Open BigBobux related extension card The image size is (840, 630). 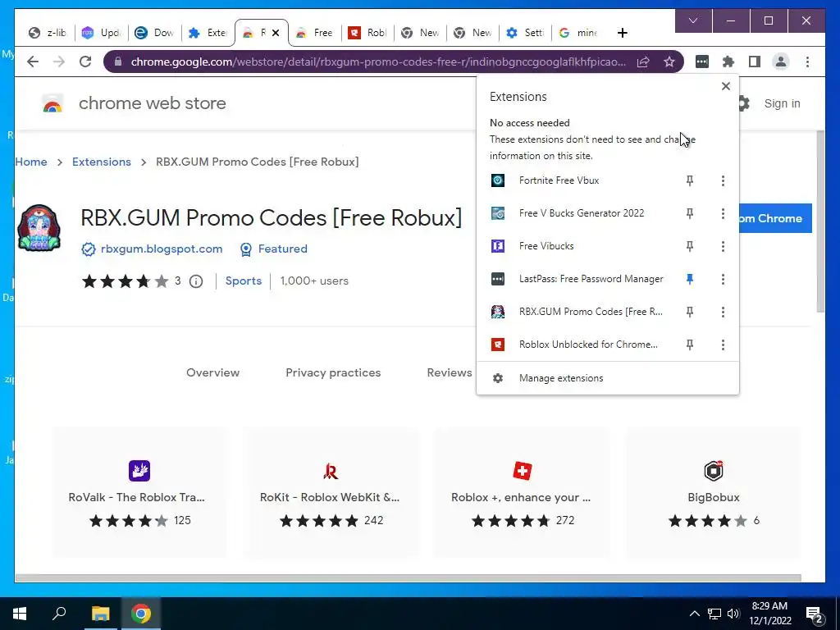pyautogui.click(x=713, y=492)
